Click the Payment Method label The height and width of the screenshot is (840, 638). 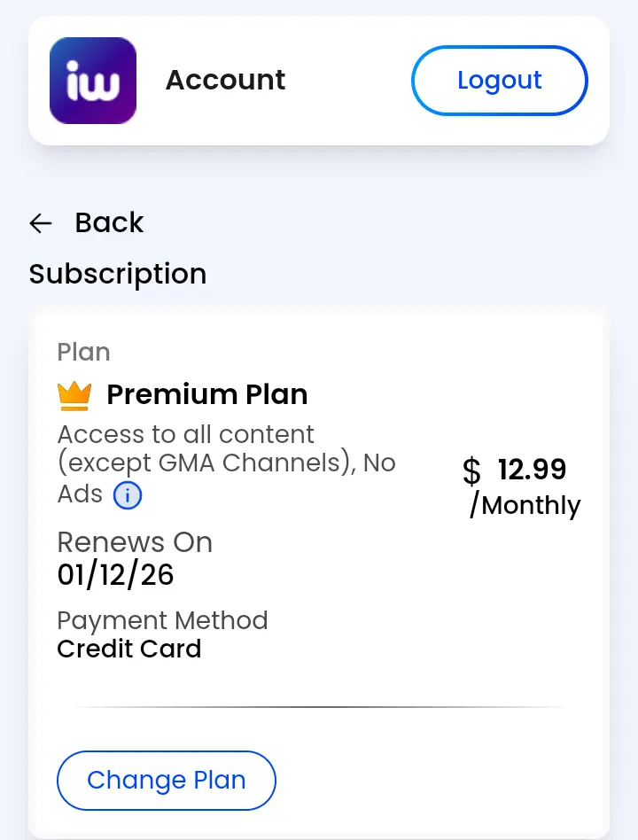click(x=162, y=620)
